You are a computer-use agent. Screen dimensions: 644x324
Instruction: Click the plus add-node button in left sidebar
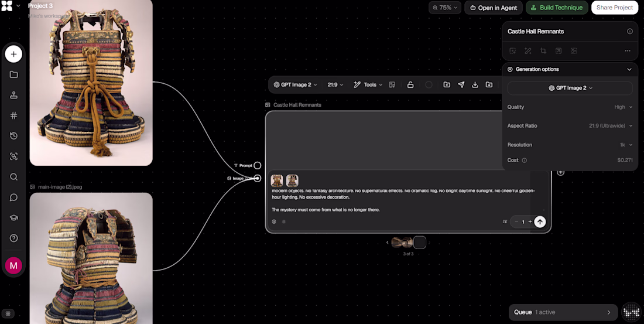[13, 54]
